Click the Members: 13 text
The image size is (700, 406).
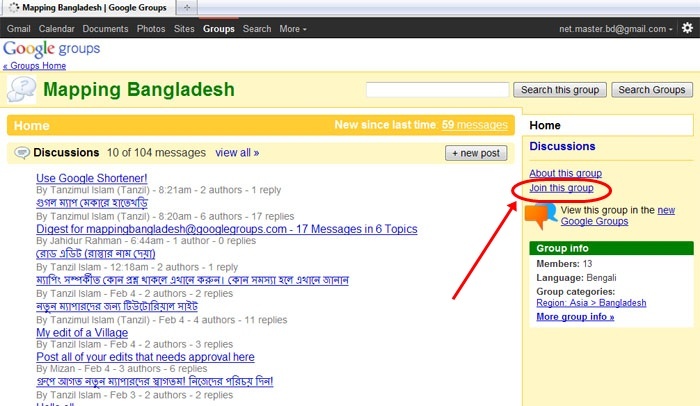[x=564, y=264]
